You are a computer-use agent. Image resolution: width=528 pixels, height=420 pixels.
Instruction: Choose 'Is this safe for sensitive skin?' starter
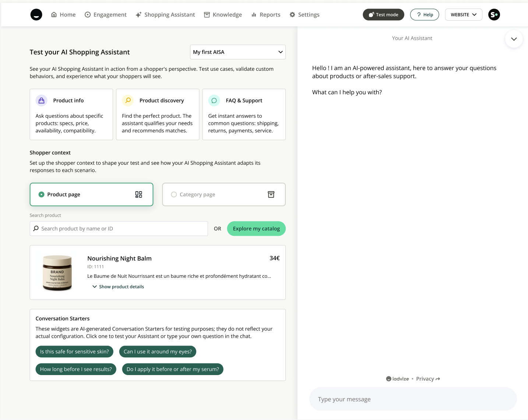click(x=74, y=351)
